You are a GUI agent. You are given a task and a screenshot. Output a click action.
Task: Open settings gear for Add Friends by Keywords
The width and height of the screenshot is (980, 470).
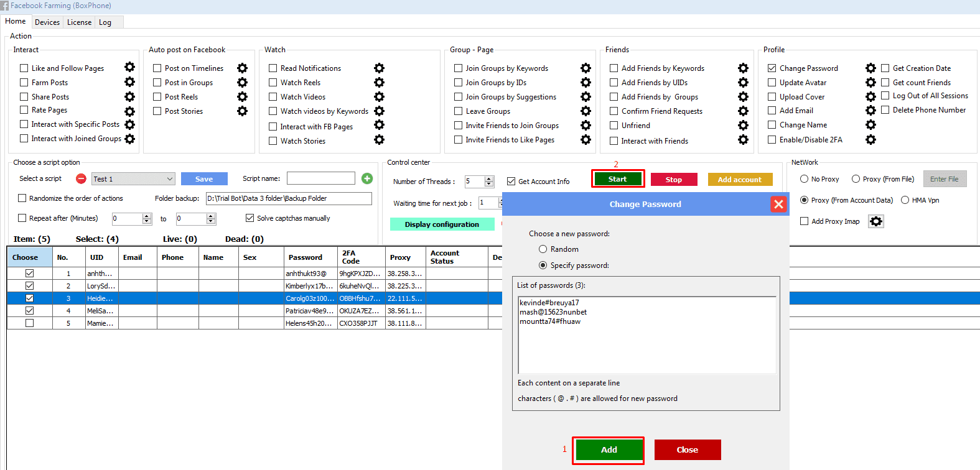743,68
